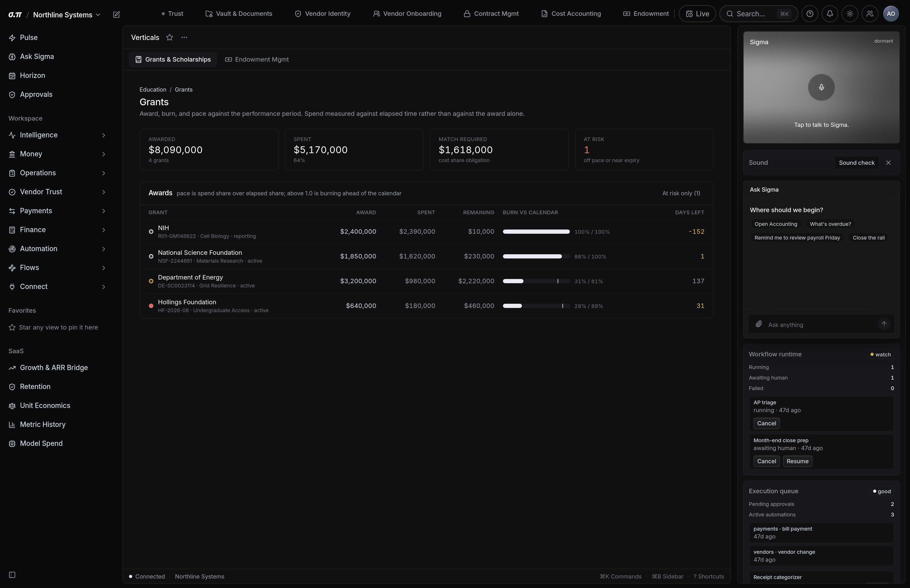Expand Operations section
The image size is (910, 588).
pyautogui.click(x=57, y=173)
